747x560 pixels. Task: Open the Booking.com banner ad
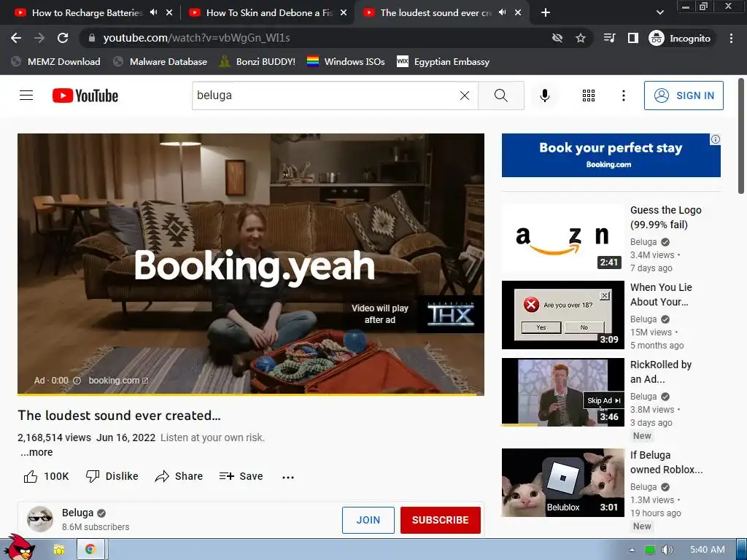tap(611, 155)
